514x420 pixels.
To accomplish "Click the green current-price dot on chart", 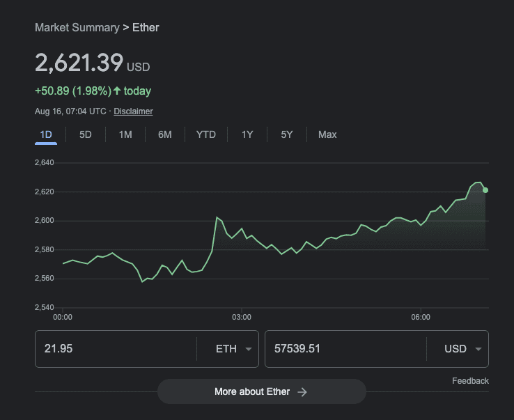I will pyautogui.click(x=485, y=190).
